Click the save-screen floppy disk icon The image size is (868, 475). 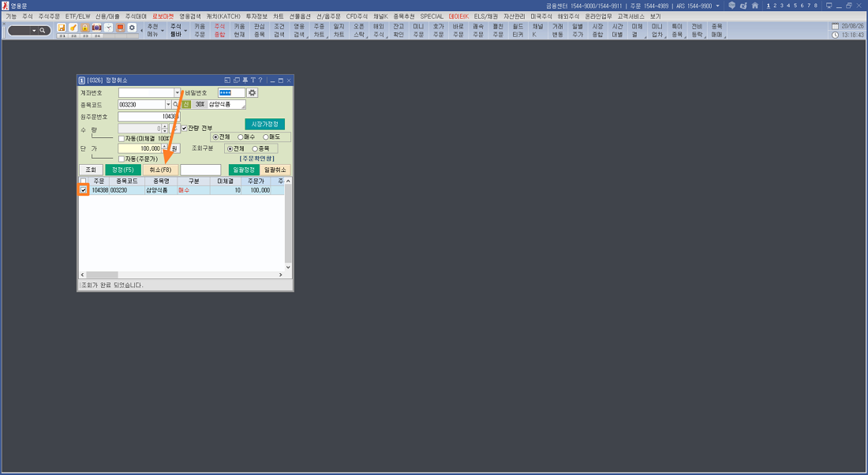tap(62, 28)
